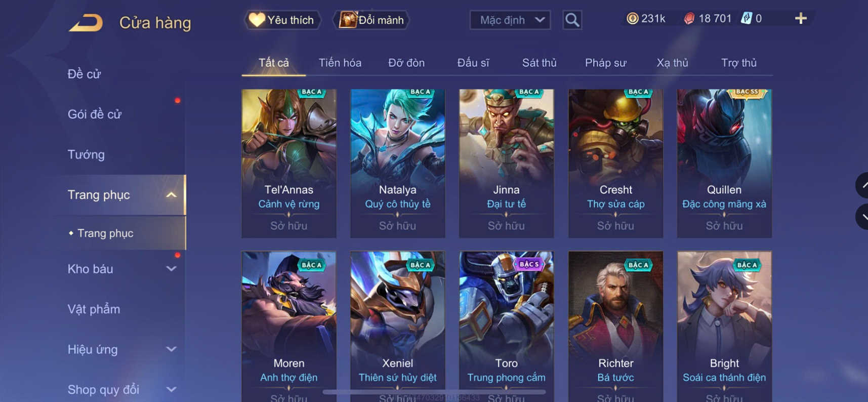Open the Mặc định sort dropdown
The width and height of the screenshot is (868, 402).
click(x=510, y=20)
